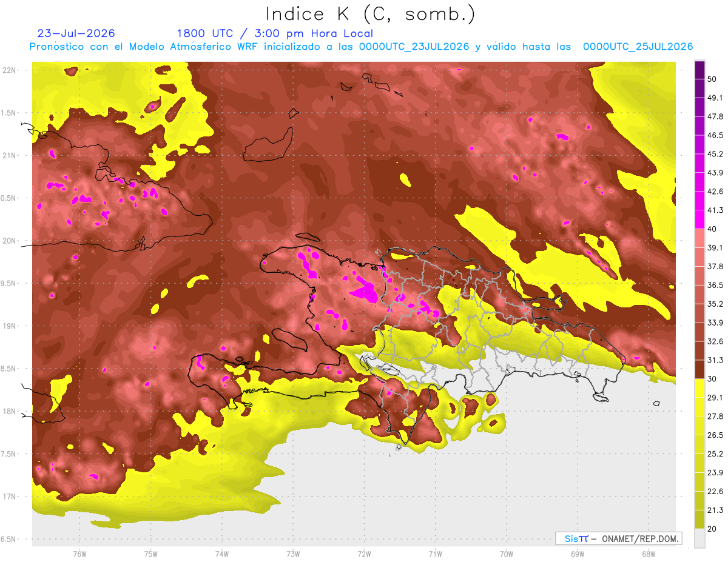The image size is (728, 562).
Task: Pick the dark brown swatch between 30 and 31.3
Action: pyautogui.click(x=699, y=369)
